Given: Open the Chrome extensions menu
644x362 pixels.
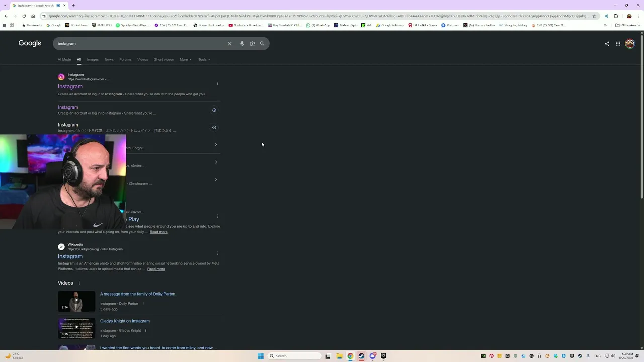Looking at the screenshot, I should click(x=616, y=16).
